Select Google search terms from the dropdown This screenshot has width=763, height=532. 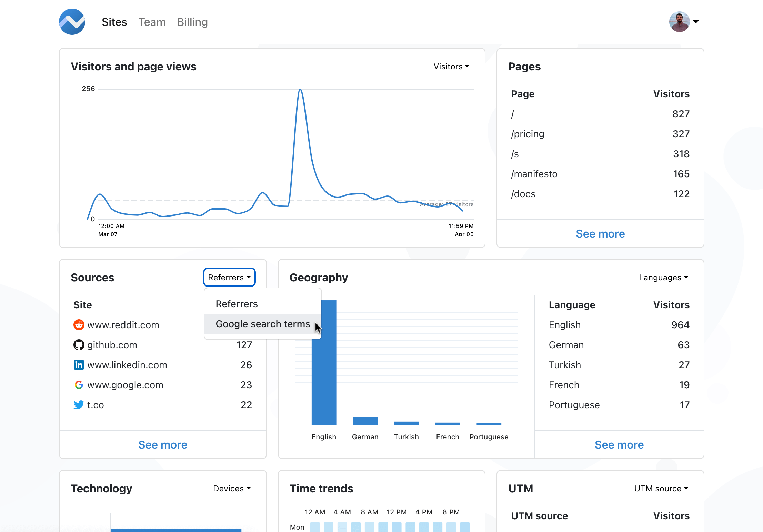coord(263,324)
